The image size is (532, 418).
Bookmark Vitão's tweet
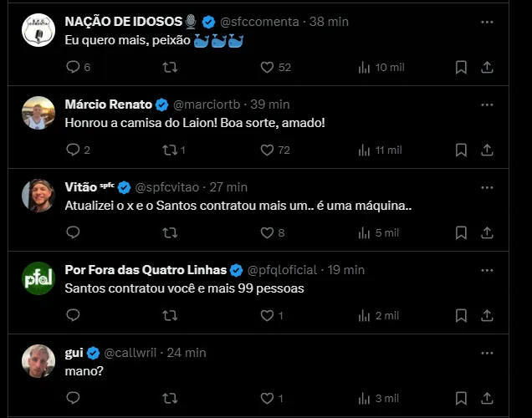461,232
